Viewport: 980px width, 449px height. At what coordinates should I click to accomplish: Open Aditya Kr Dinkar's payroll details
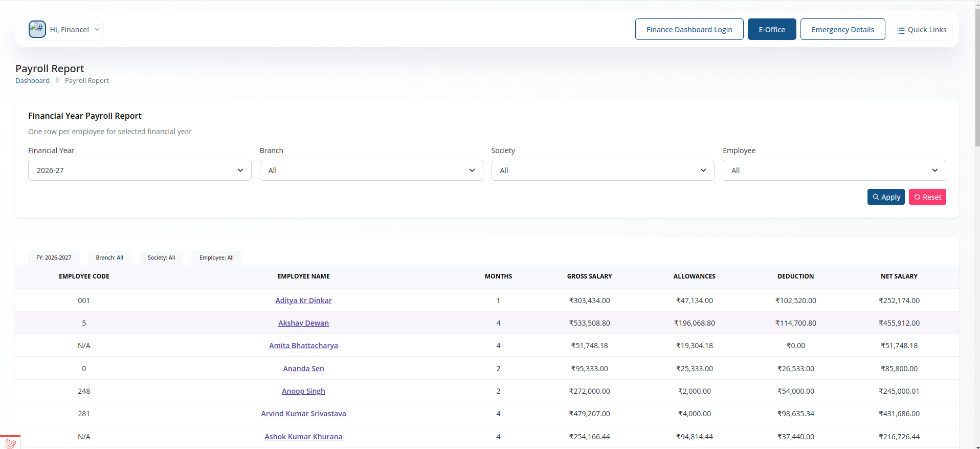(303, 301)
